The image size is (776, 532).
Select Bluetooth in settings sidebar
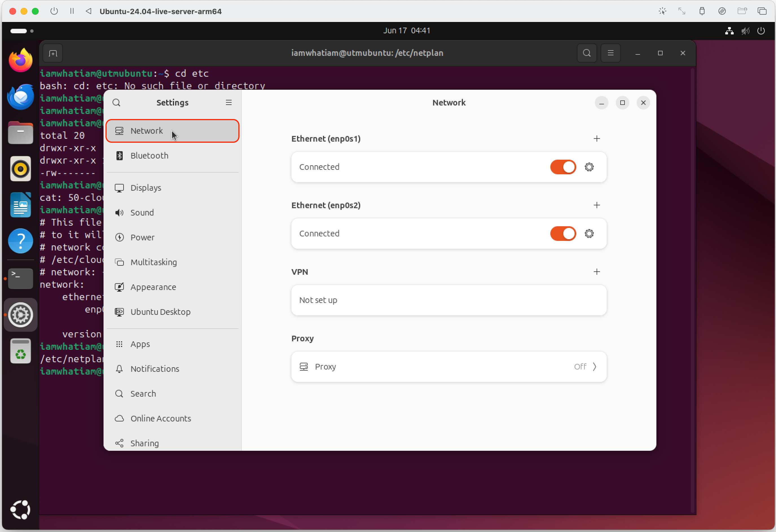[x=149, y=156]
